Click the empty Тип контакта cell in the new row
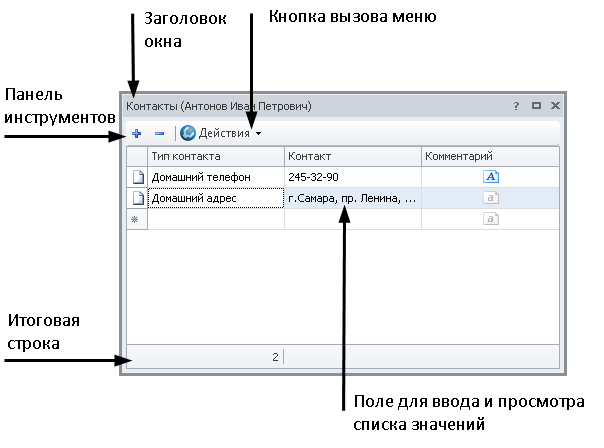The height and width of the screenshot is (448, 604). pos(215,219)
